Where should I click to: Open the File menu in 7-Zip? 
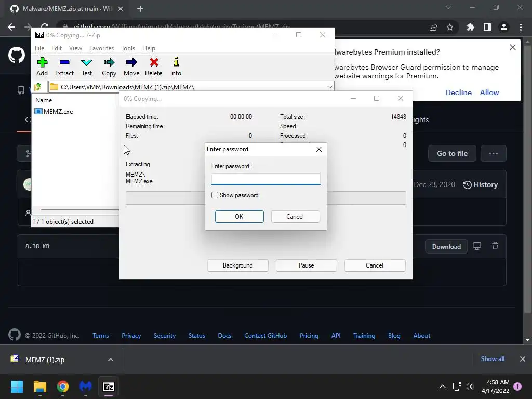pyautogui.click(x=39, y=48)
